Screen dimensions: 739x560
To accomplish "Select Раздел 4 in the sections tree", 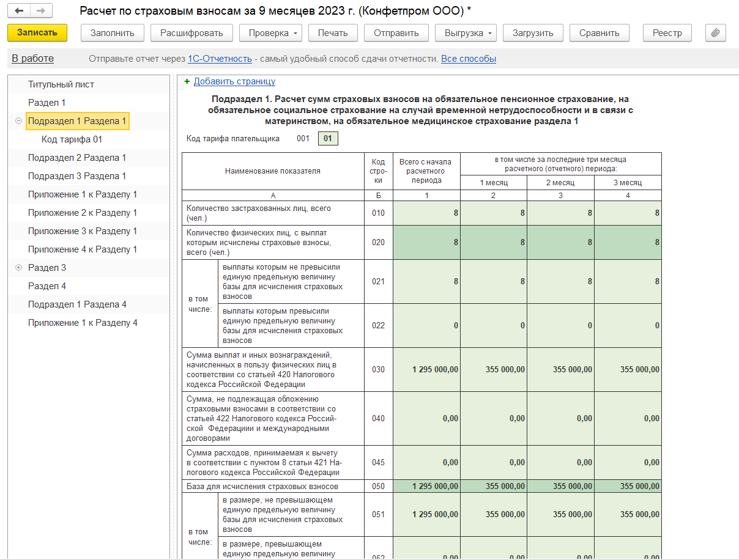I will (x=46, y=286).
